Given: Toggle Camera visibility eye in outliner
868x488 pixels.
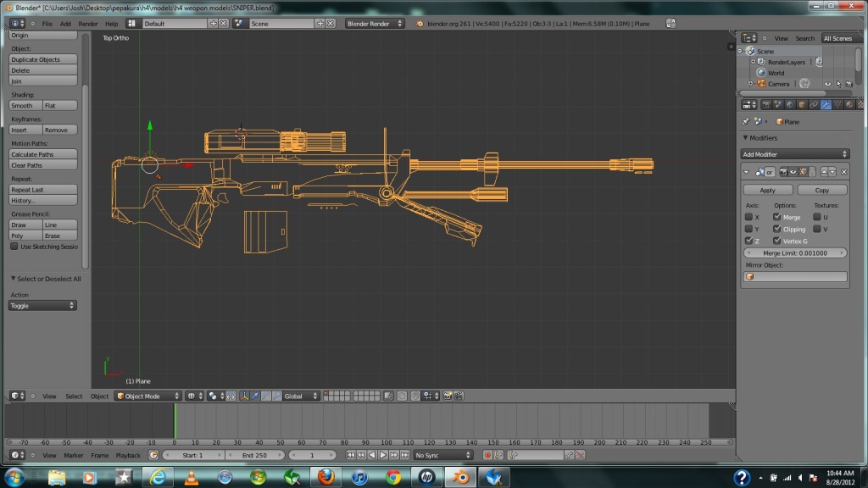Looking at the screenshot, I should click(x=827, y=84).
